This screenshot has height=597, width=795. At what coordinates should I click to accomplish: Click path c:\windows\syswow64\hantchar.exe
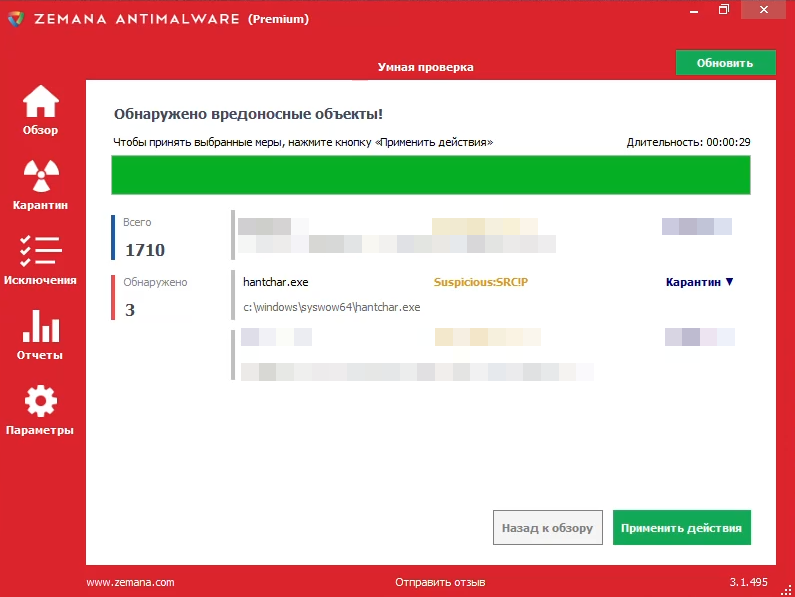[332, 307]
